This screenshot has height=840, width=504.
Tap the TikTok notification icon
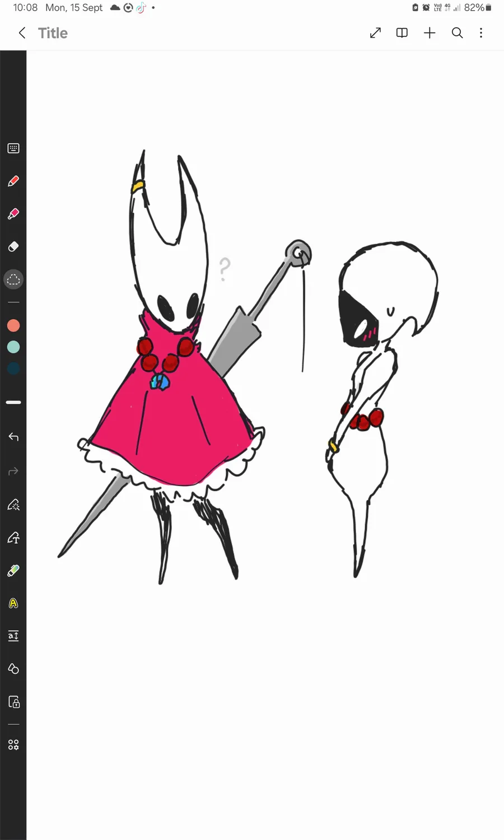(141, 8)
